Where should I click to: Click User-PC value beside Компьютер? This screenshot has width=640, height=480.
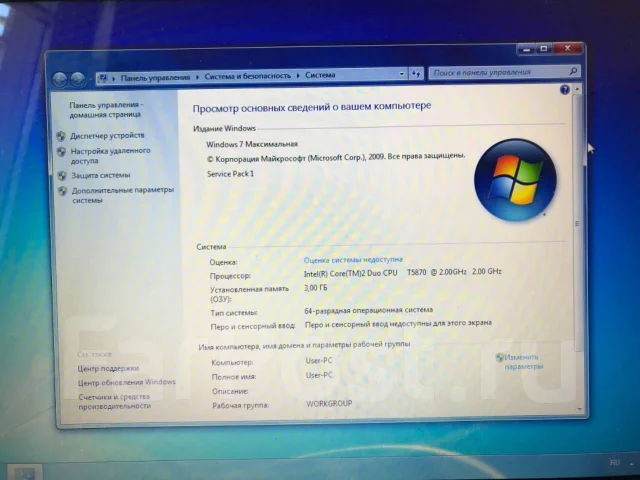pyautogui.click(x=319, y=361)
